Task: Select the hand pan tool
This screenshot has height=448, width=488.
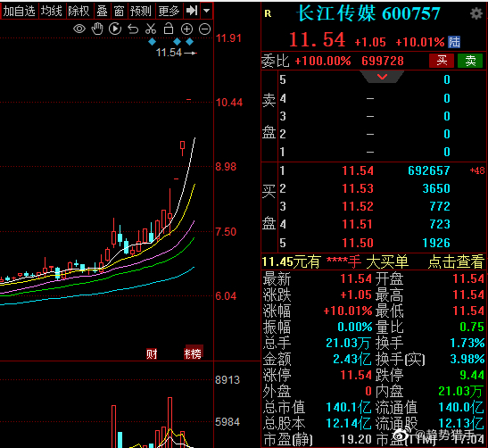Action: point(97,29)
